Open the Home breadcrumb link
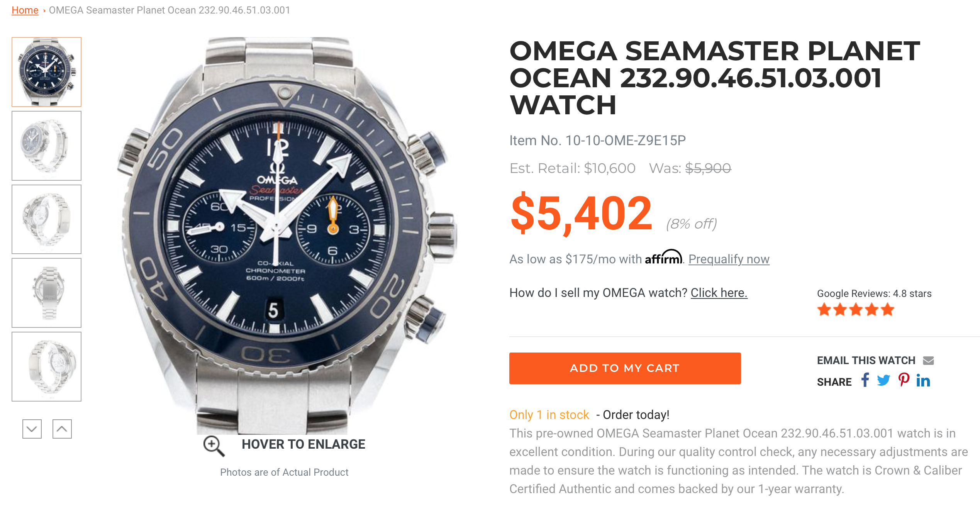The height and width of the screenshot is (512, 980). pos(25,10)
